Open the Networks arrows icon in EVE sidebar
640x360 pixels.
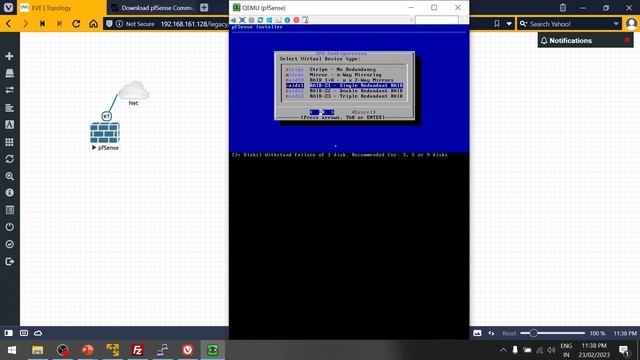[x=9, y=90]
